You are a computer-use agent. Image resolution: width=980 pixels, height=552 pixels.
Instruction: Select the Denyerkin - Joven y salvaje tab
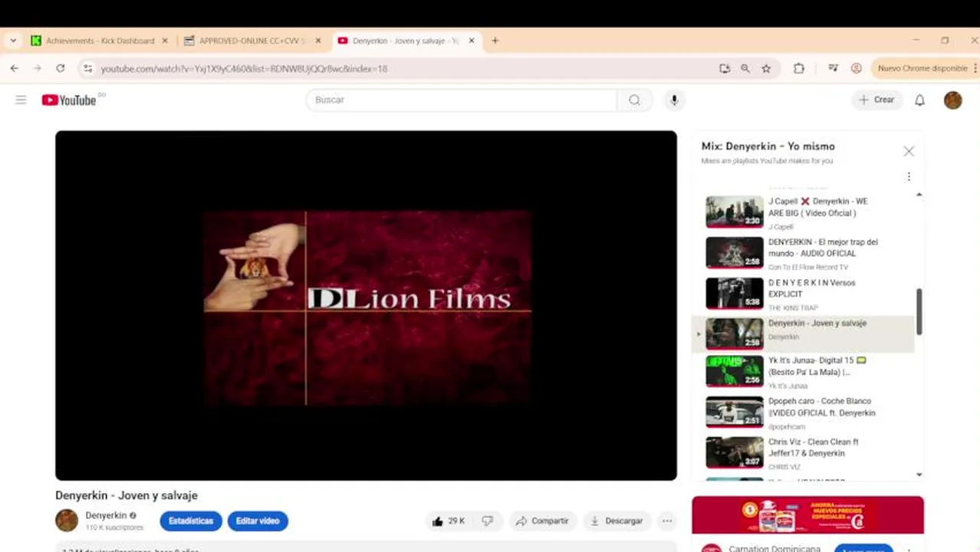(406, 41)
